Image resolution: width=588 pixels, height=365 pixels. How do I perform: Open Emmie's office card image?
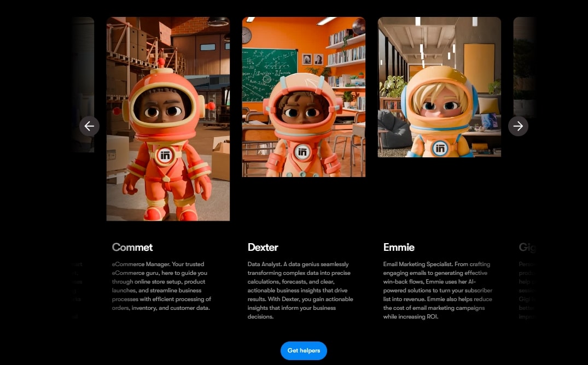439,87
